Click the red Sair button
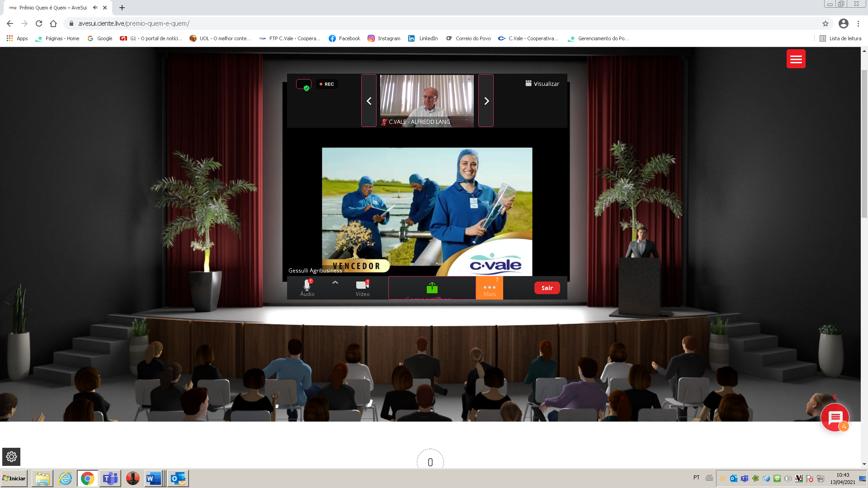Image resolution: width=868 pixels, height=488 pixels. tap(547, 288)
